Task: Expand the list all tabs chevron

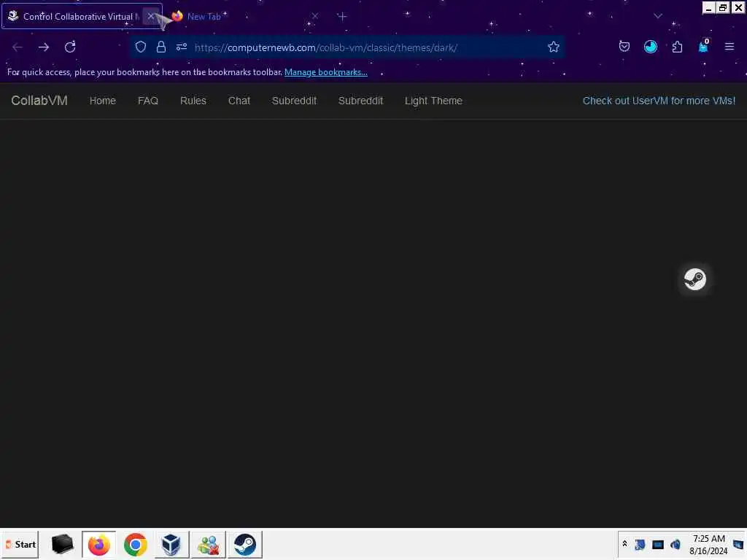Action: tap(658, 16)
